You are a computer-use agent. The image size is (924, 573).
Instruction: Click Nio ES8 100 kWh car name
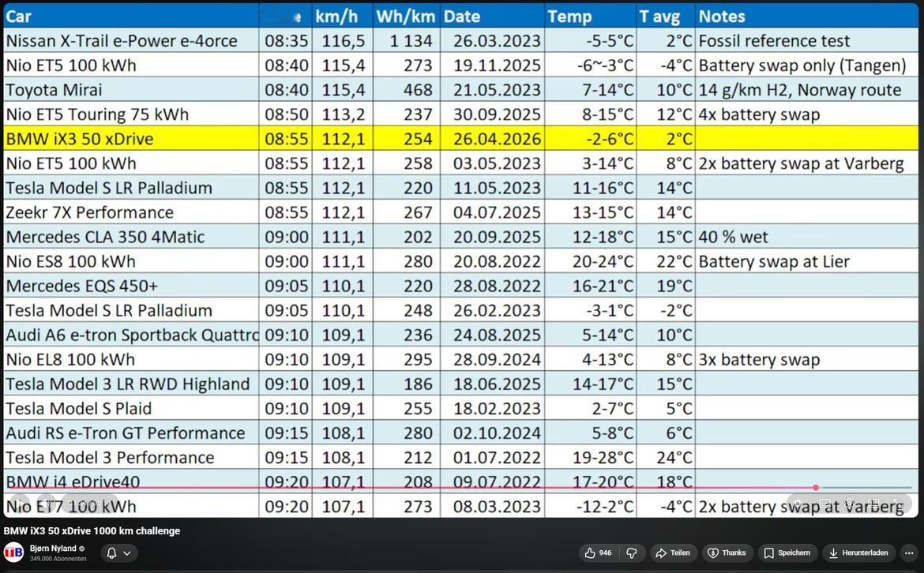[x=71, y=261]
